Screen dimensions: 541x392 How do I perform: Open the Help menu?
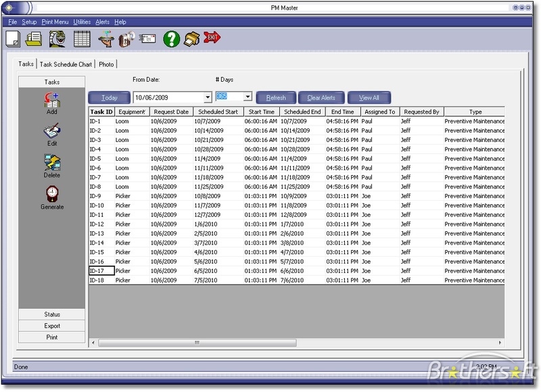(x=120, y=22)
